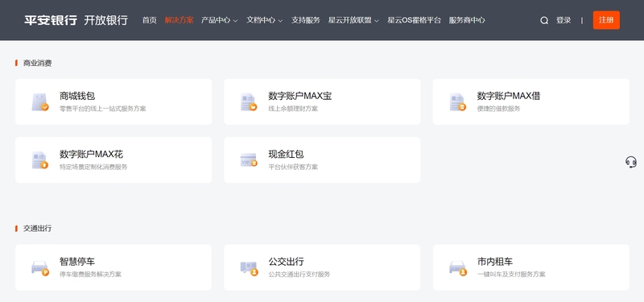
Task: Click the text 线上余额理财方案
Action: click(x=293, y=109)
